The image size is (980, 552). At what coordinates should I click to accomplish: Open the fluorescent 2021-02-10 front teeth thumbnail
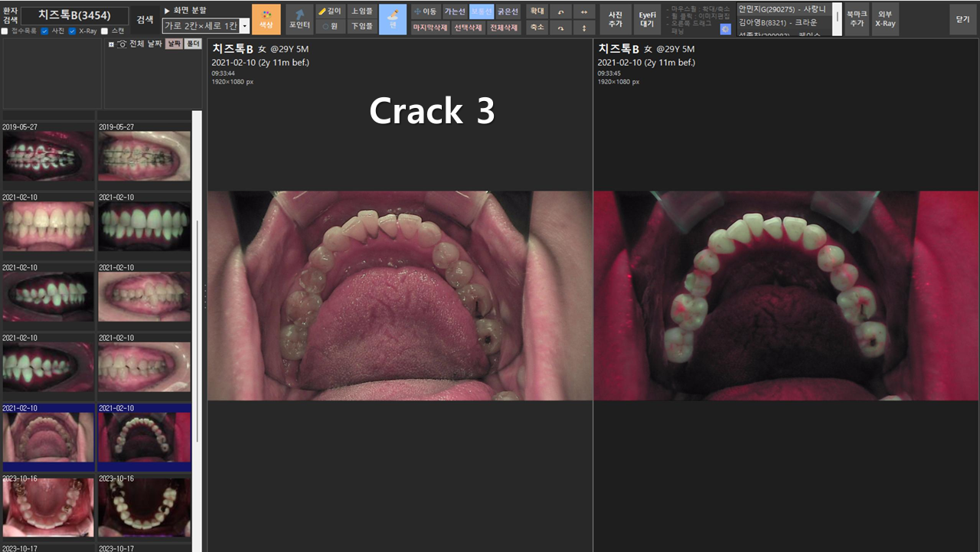click(144, 227)
